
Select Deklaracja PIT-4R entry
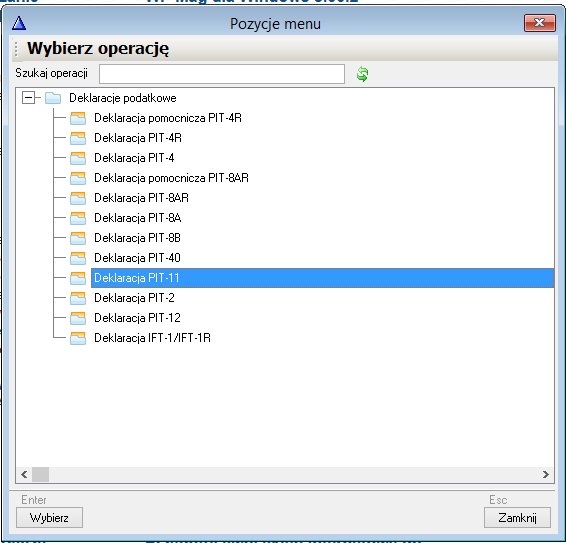(138, 138)
